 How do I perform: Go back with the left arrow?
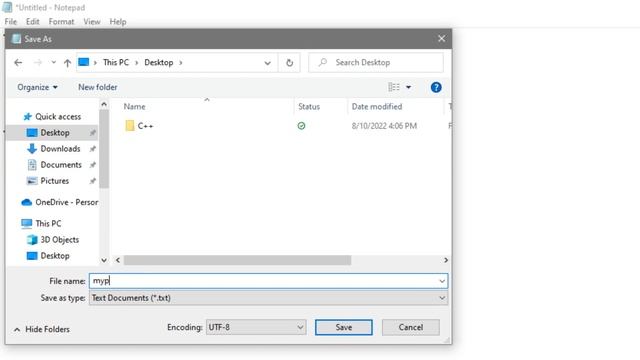tap(18, 62)
